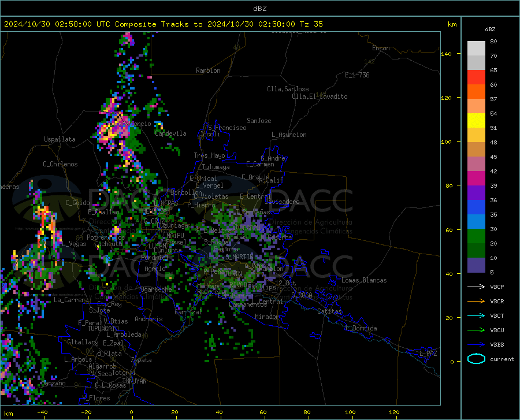Image resolution: width=520 pixels, height=420 pixels.
Task: Click the Clla.El_Cavadito map label
Action: (x=320, y=96)
